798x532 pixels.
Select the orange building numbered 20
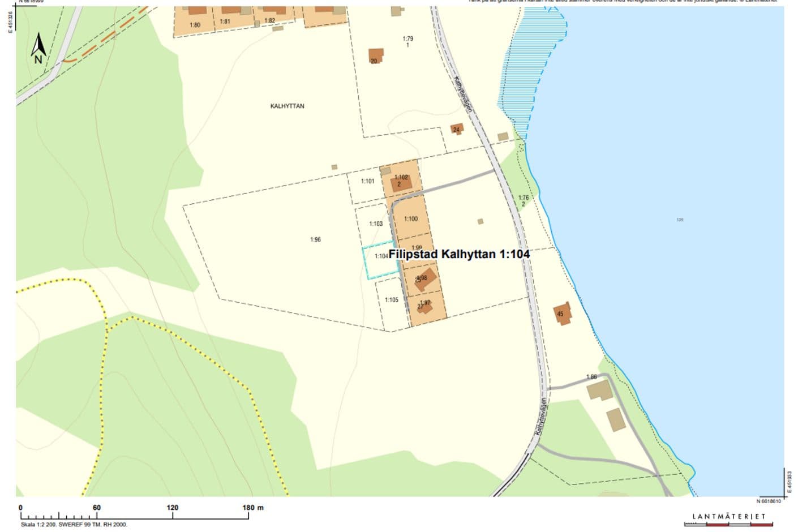[x=376, y=55]
